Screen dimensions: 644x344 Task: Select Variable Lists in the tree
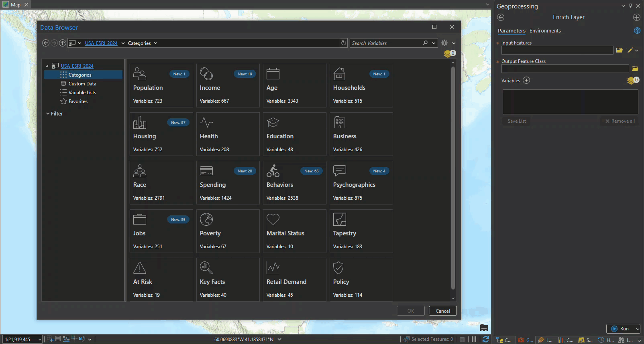[x=82, y=92]
